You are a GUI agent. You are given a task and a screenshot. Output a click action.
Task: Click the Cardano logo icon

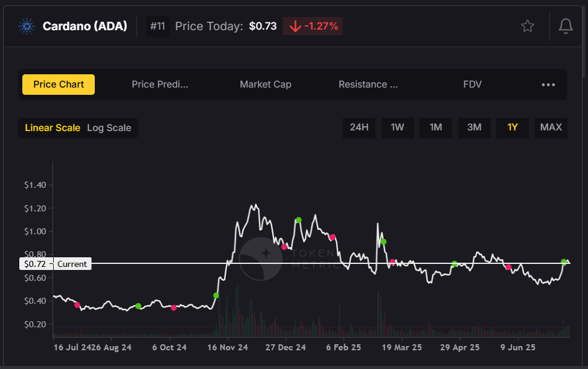point(25,26)
